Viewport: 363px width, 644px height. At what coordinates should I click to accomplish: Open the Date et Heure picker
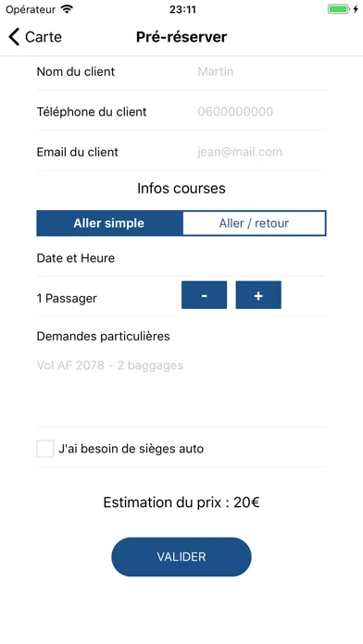tap(181, 258)
